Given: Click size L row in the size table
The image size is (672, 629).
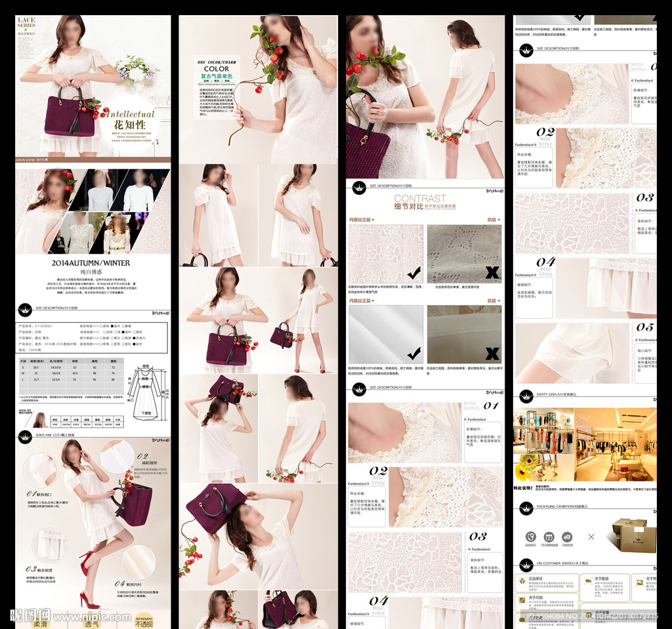Looking at the screenshot, I should [72, 380].
